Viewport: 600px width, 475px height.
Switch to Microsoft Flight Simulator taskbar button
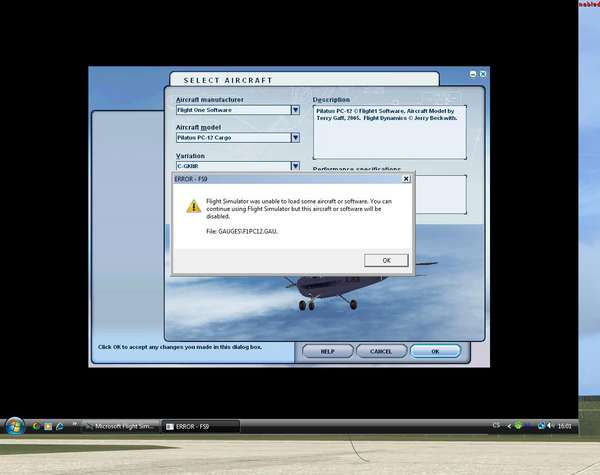click(121, 426)
